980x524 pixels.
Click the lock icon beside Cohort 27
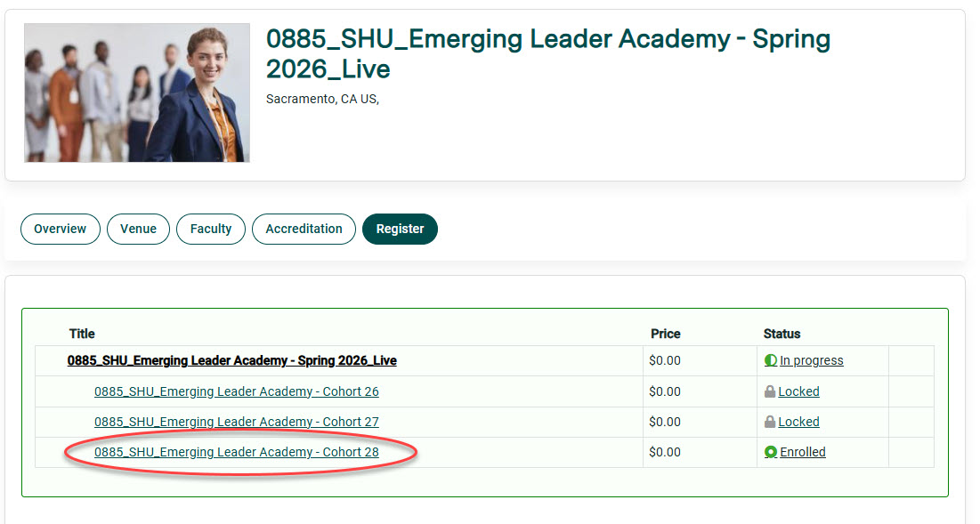771,422
